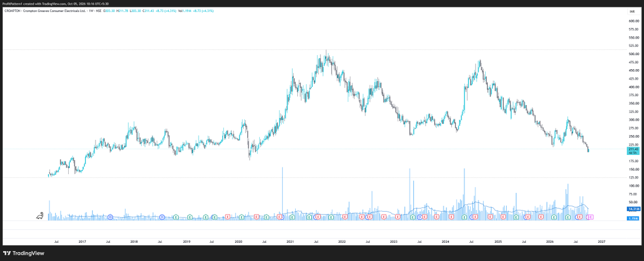The height and width of the screenshot is (261, 644).
Task: Click the volume label 1.19M on the axis
Action: point(632,218)
